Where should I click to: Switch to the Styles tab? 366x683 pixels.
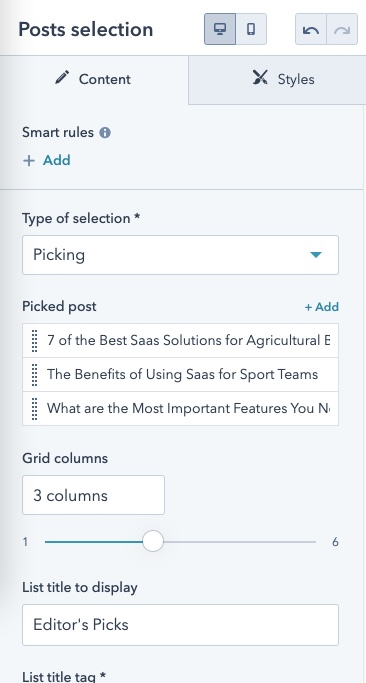click(277, 79)
